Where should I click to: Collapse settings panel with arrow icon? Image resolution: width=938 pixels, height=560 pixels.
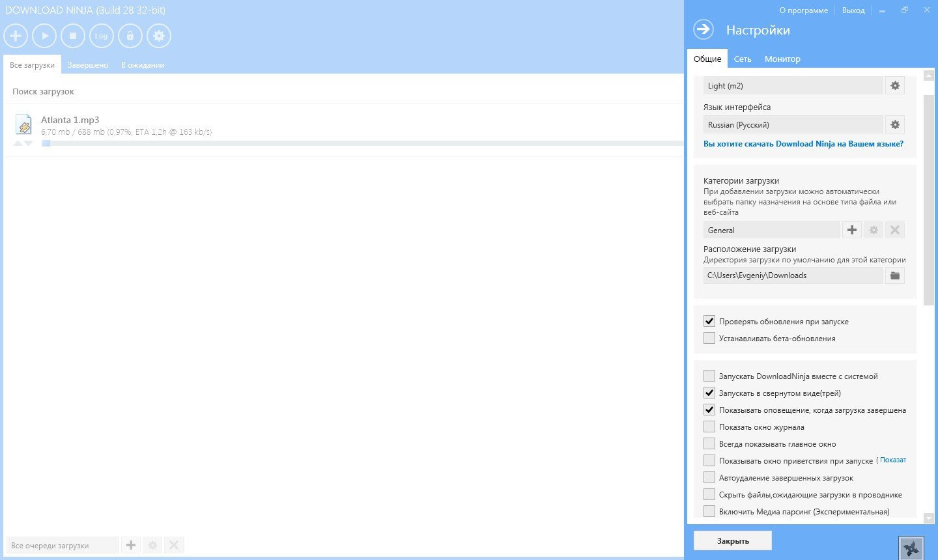[703, 29]
